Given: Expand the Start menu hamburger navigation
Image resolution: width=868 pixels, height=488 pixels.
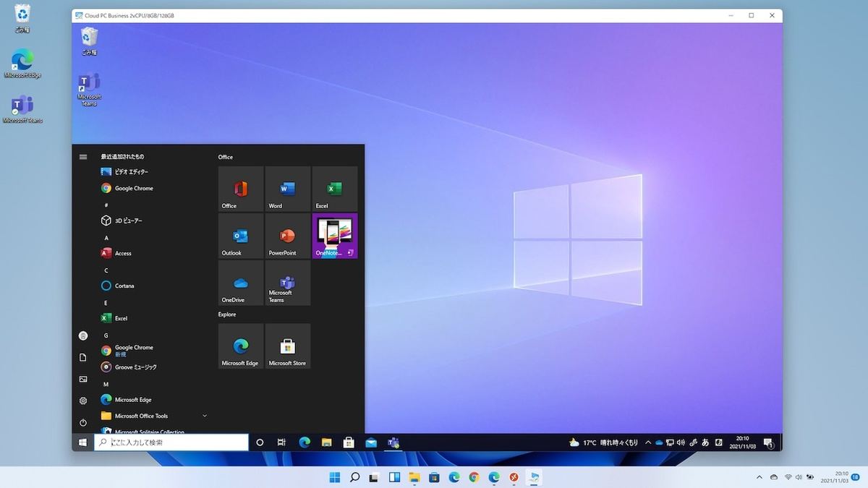Looking at the screenshot, I should tap(83, 157).
